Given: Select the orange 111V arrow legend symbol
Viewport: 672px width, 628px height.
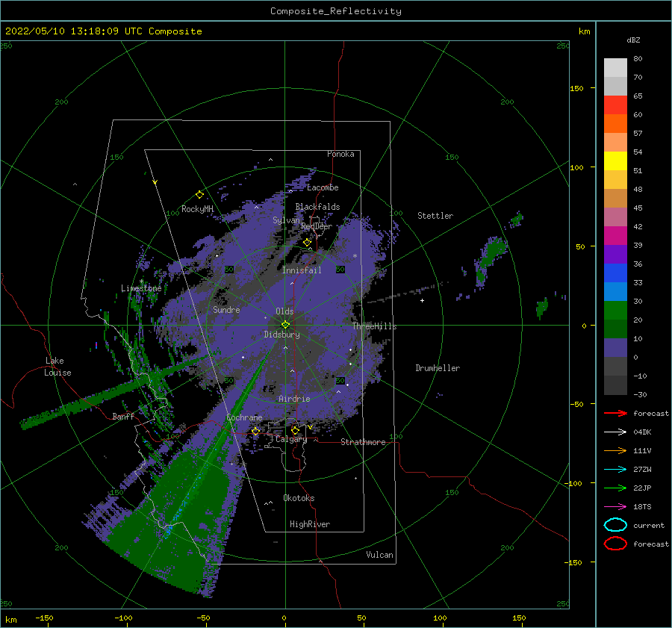Looking at the screenshot, I should tap(615, 450).
